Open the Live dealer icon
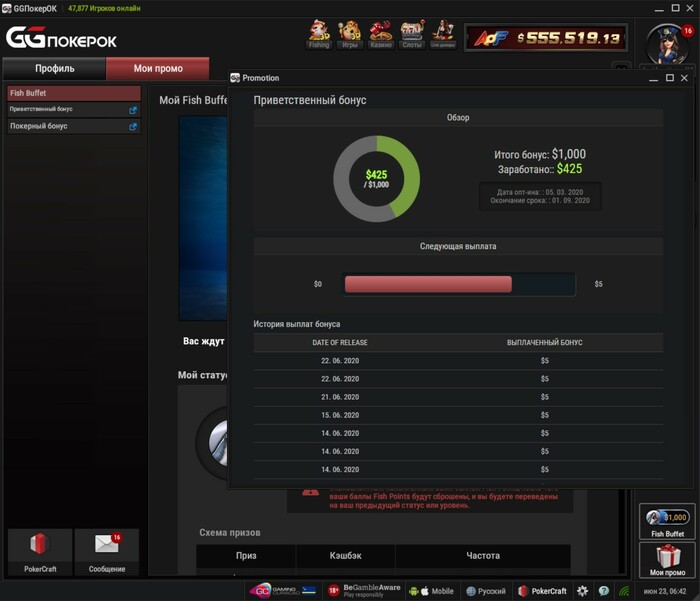The width and height of the screenshot is (700, 601). pyautogui.click(x=442, y=34)
